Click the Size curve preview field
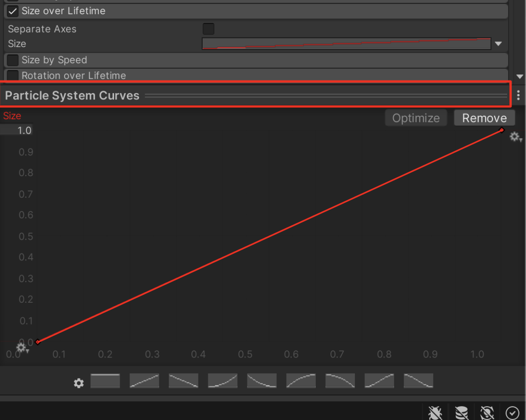 click(346, 44)
